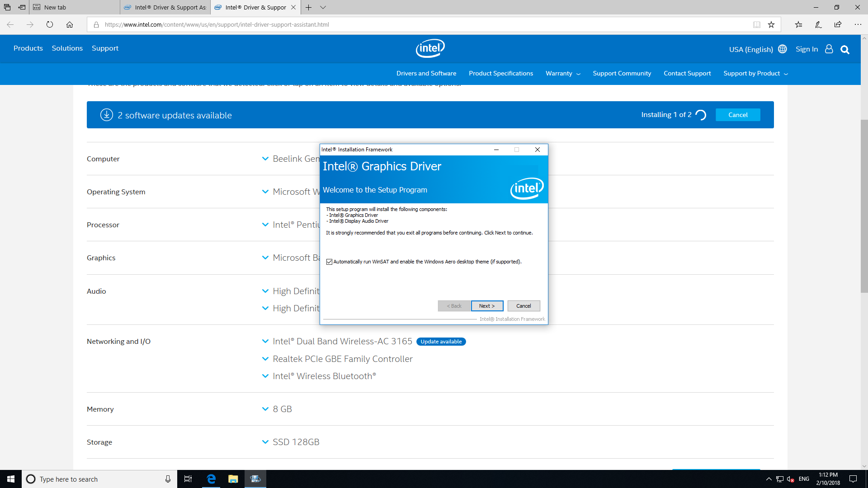868x488 pixels.
Task: Open the Windows Start menu
Action: (x=11, y=479)
